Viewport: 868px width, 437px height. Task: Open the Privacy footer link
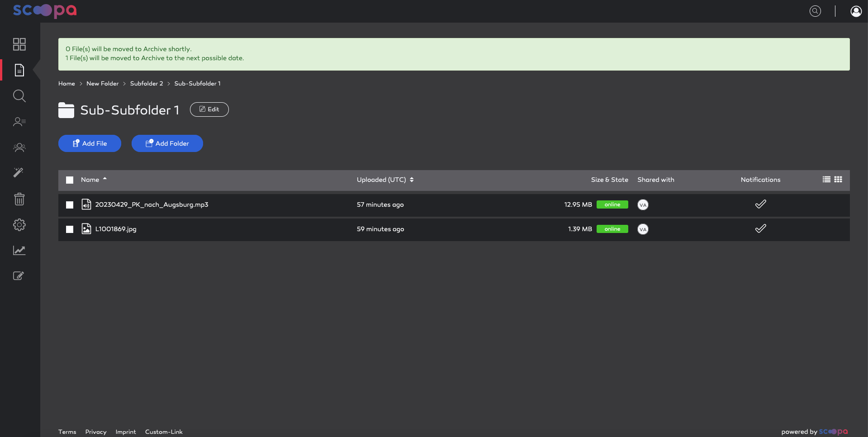click(96, 432)
